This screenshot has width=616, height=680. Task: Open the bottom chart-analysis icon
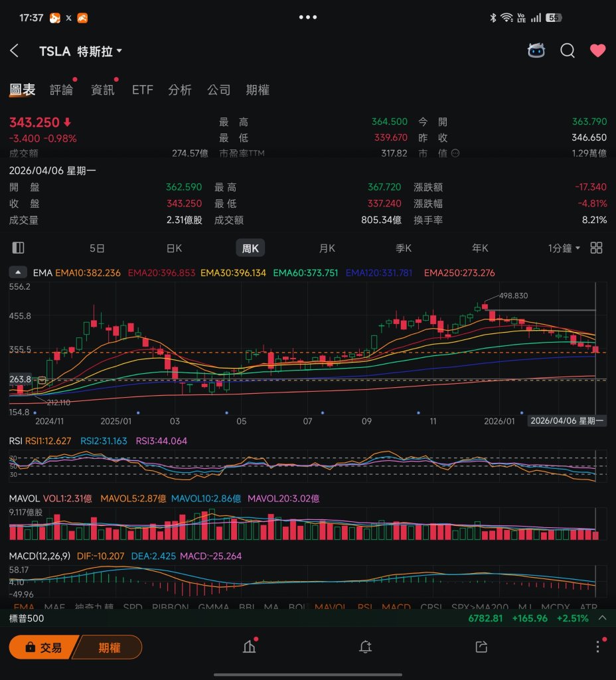[x=250, y=647]
